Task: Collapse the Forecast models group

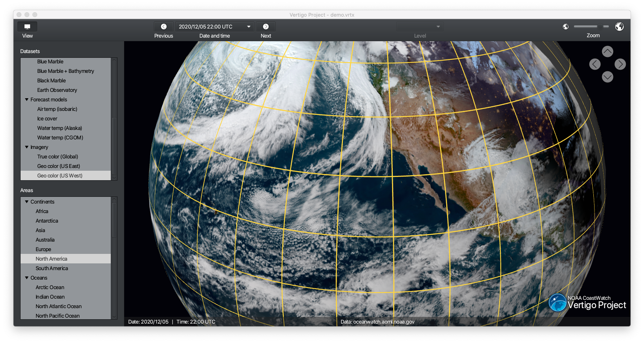Action: (27, 100)
